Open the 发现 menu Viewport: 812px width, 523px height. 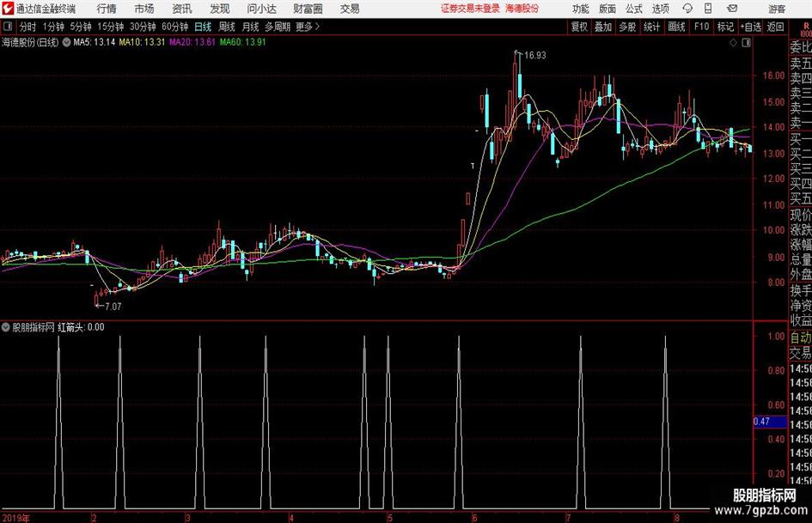click(x=220, y=9)
